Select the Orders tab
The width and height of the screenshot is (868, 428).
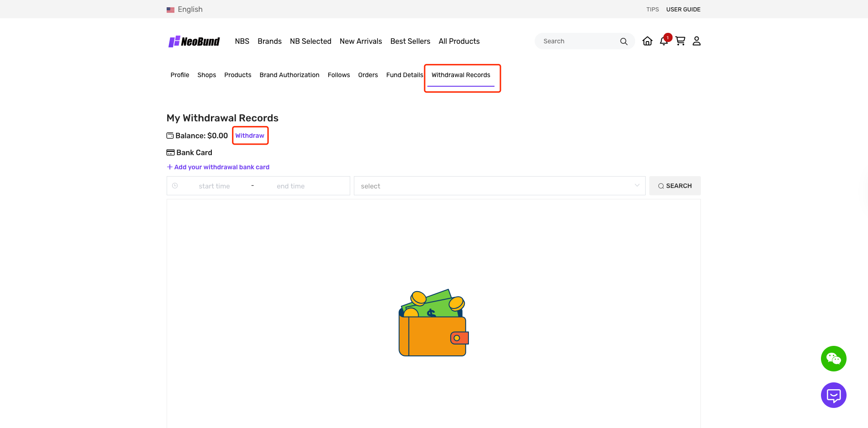(368, 75)
